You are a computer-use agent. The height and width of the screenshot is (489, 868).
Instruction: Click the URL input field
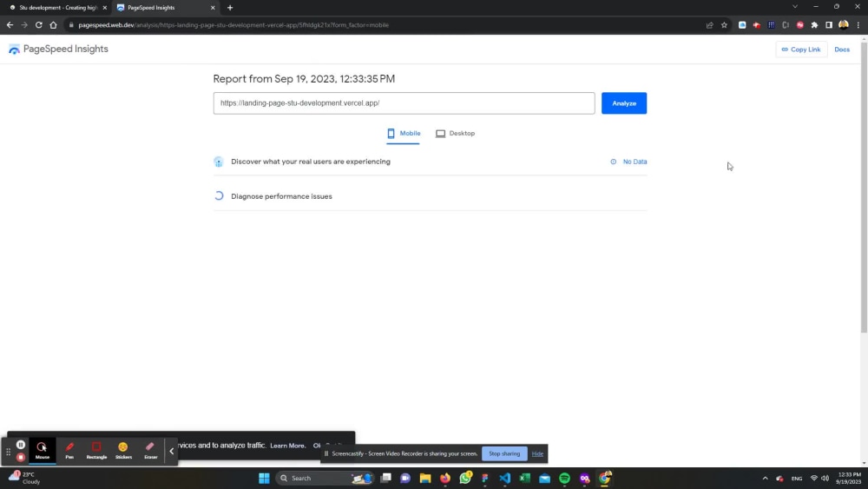point(404,103)
